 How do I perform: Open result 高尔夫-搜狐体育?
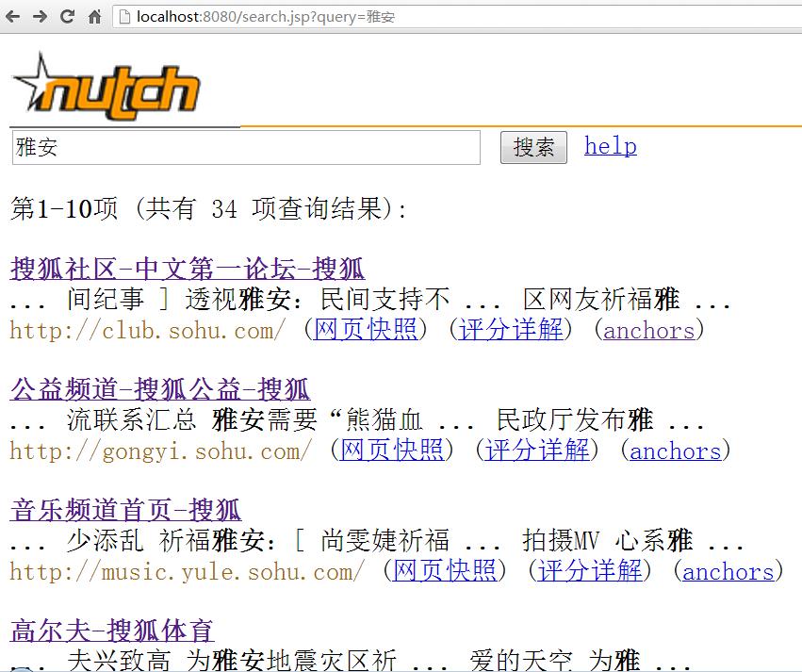tap(112, 631)
